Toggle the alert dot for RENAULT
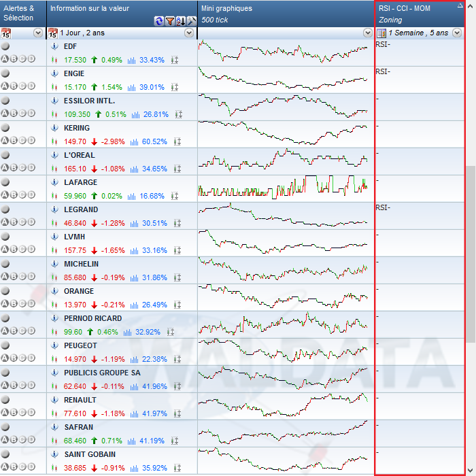476x476 pixels. point(5,400)
